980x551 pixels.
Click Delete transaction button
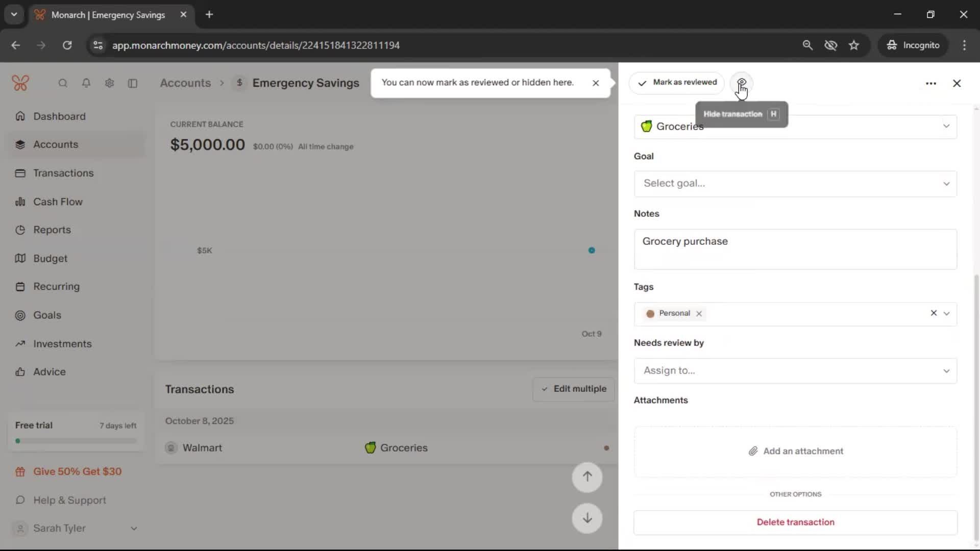click(795, 522)
